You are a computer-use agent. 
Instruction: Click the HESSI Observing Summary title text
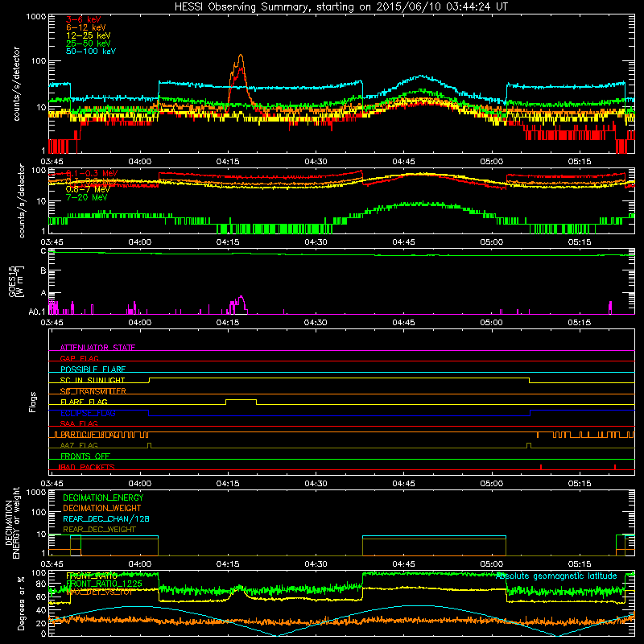(x=341, y=7)
